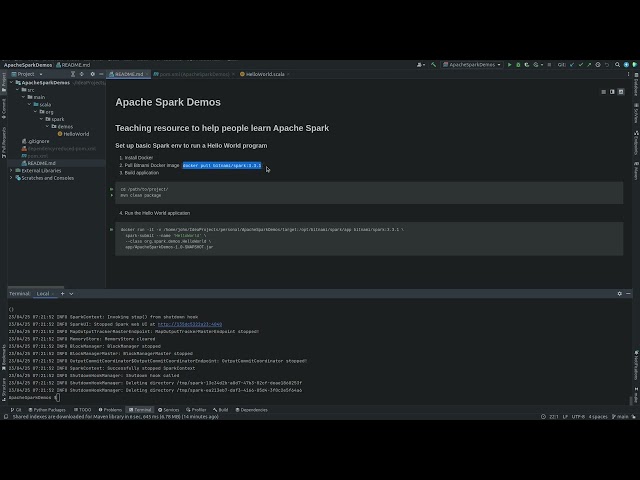The width and height of the screenshot is (640, 480).
Task: Click the 'main' git branch in status bar
Action: coord(620,417)
